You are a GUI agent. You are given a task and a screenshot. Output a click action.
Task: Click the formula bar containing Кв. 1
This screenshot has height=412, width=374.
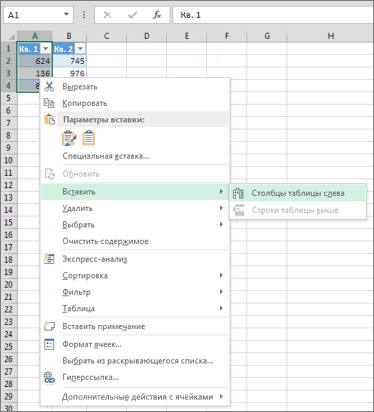point(273,15)
